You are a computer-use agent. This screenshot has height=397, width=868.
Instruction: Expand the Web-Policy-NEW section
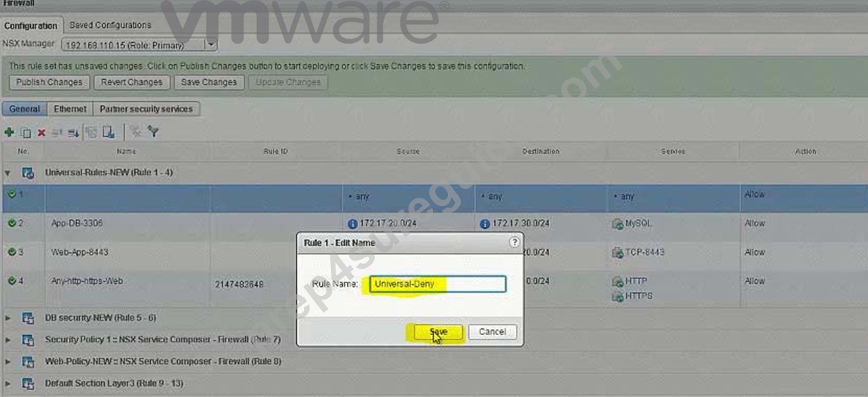pos(8,362)
